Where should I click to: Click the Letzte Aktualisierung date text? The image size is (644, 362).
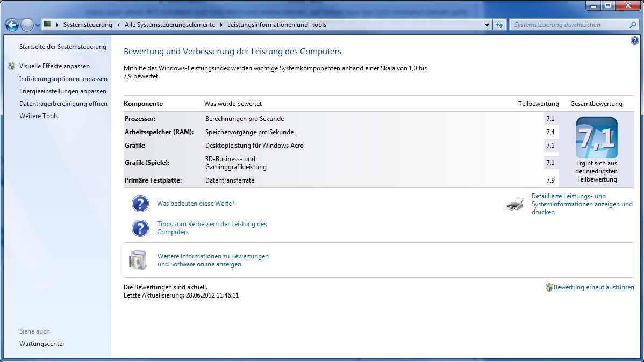[181, 295]
